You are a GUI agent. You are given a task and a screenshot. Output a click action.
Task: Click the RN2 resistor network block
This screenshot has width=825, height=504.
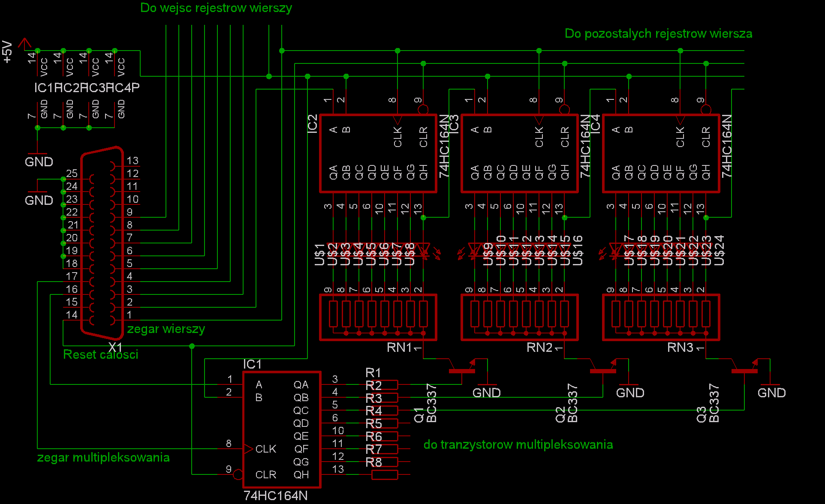[x=519, y=317]
